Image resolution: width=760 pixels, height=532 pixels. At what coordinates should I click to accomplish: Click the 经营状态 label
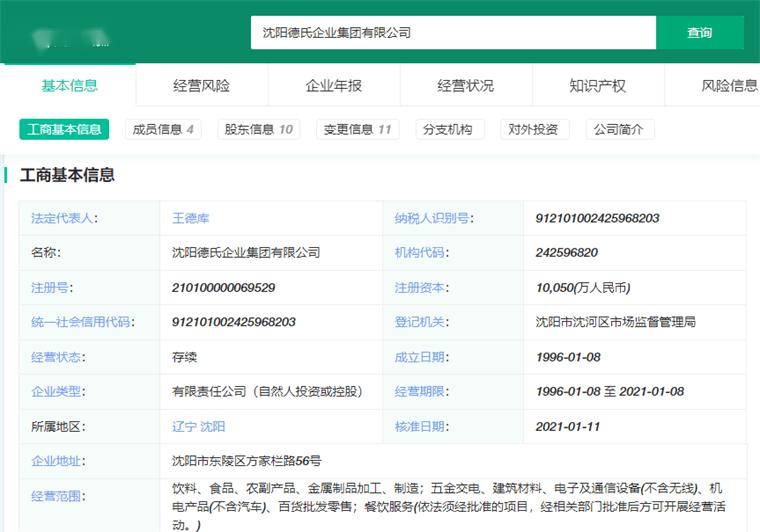tap(59, 357)
